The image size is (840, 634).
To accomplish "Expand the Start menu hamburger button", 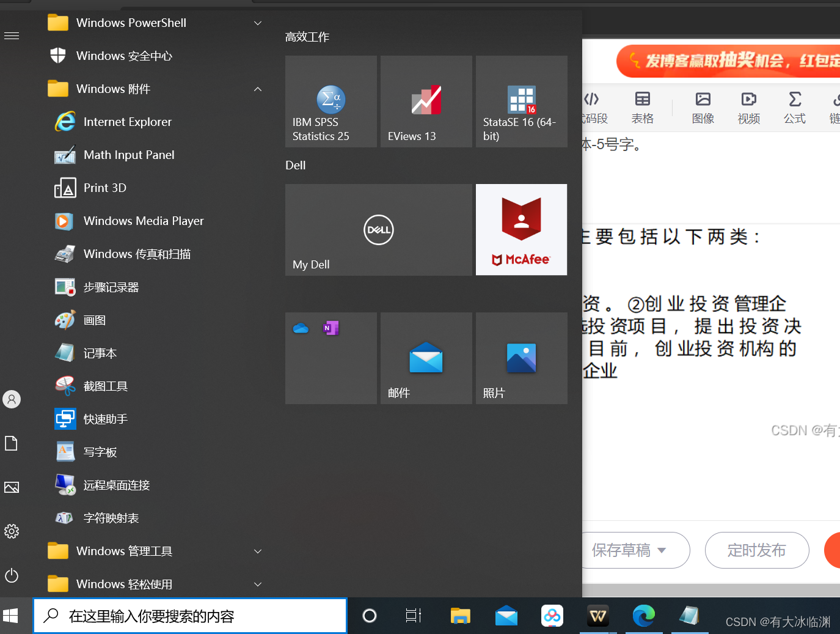I will (12, 36).
